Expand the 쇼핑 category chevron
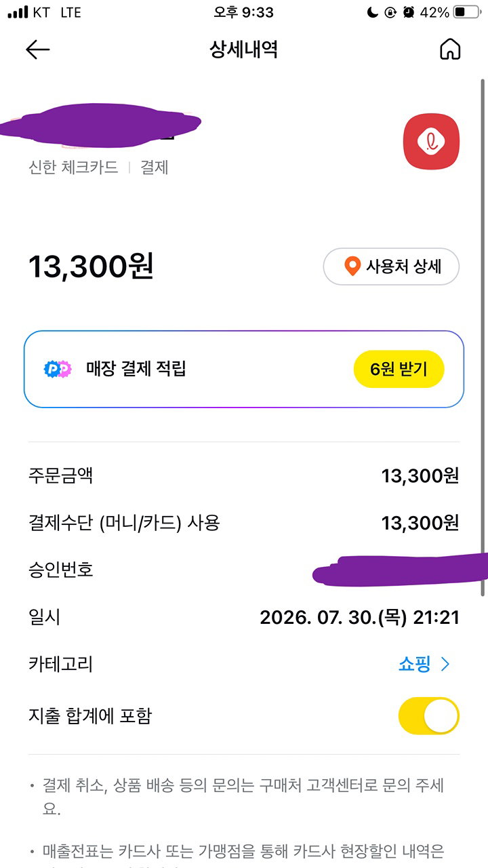This screenshot has width=488, height=868. tap(445, 665)
